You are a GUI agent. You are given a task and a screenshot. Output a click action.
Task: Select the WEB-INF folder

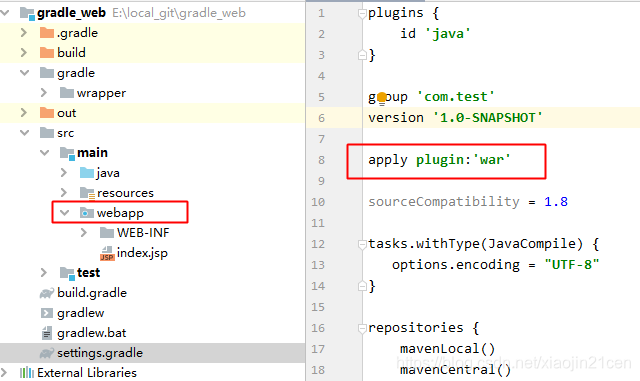point(143,233)
